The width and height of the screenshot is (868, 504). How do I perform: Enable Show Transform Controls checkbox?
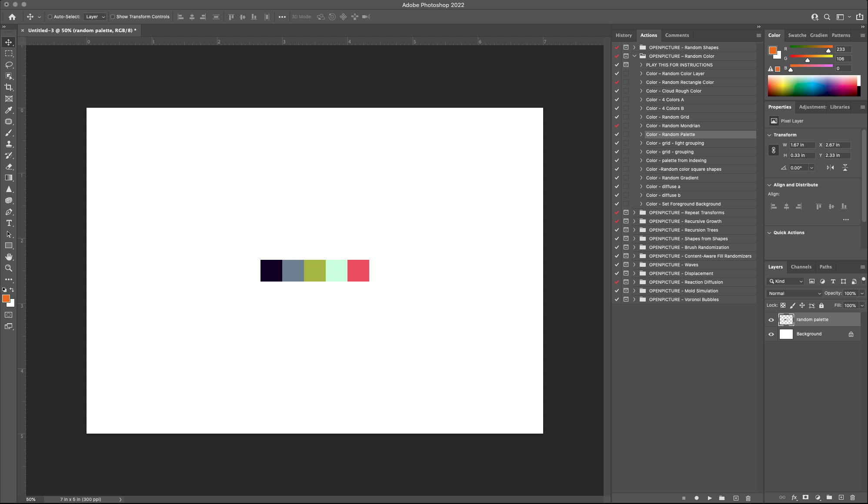(113, 17)
